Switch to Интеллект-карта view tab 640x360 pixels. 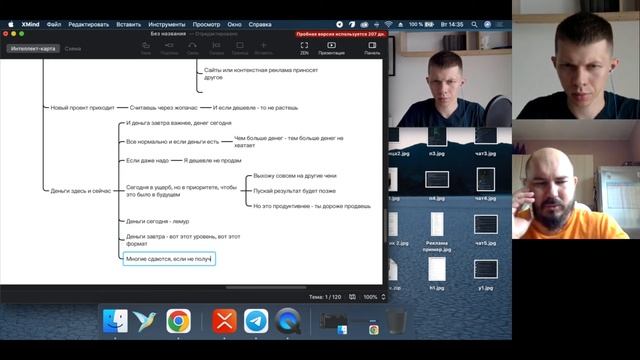pyautogui.click(x=33, y=49)
